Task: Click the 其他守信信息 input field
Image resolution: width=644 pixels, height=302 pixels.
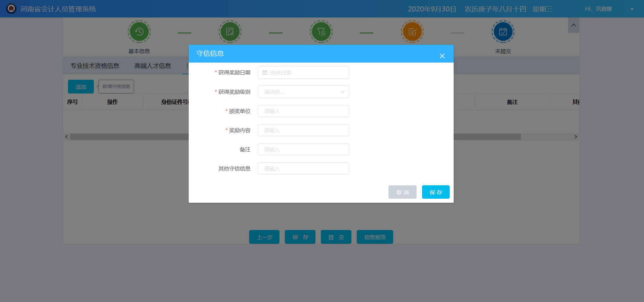Action: 303,169
